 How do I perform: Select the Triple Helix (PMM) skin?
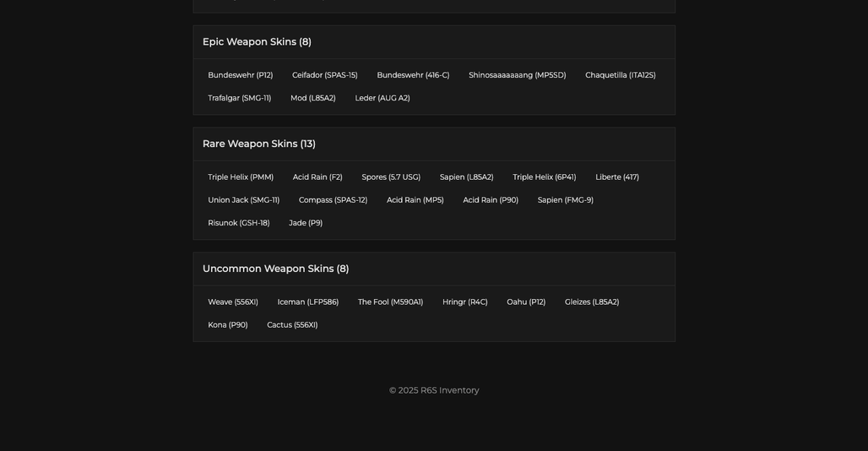[x=241, y=177]
